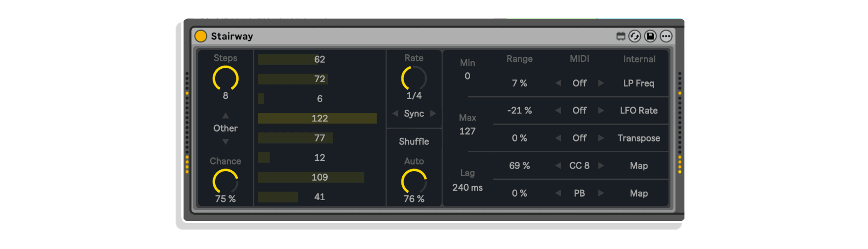Click the Min value 0 field
868x249 pixels.
[x=467, y=76]
